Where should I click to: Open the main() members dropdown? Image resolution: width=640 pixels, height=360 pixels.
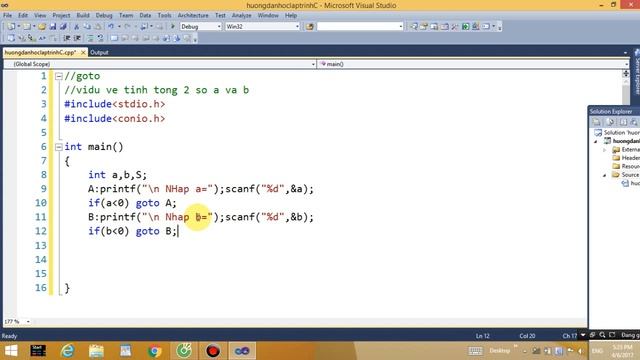626,64
